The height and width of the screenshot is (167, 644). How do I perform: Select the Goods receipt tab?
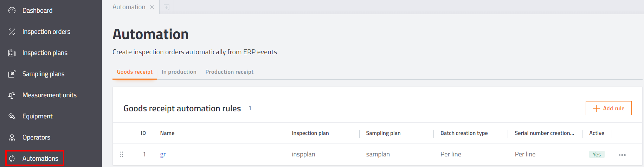[x=135, y=72]
